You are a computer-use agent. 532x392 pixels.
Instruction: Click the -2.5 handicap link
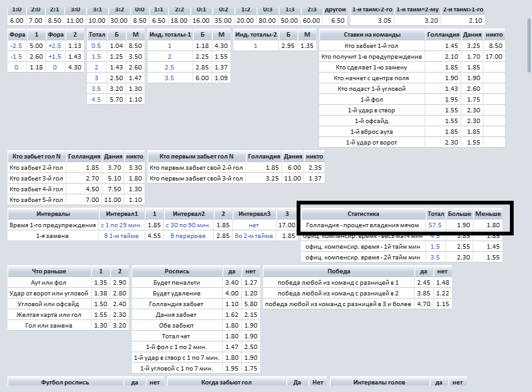tap(16, 46)
